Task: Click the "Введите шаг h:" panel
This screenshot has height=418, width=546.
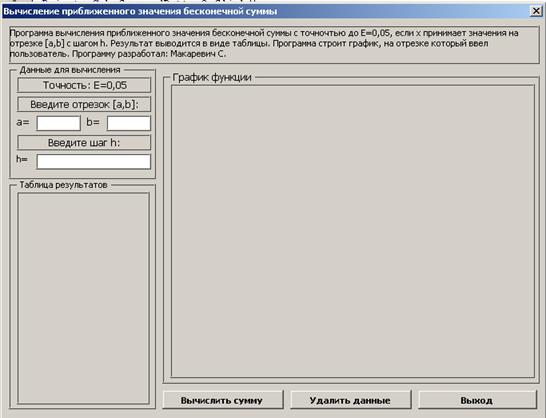Action: pos(84,143)
